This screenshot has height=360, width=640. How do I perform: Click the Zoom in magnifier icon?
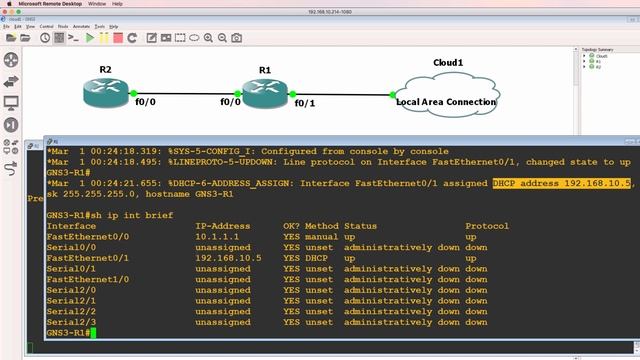click(x=208, y=38)
